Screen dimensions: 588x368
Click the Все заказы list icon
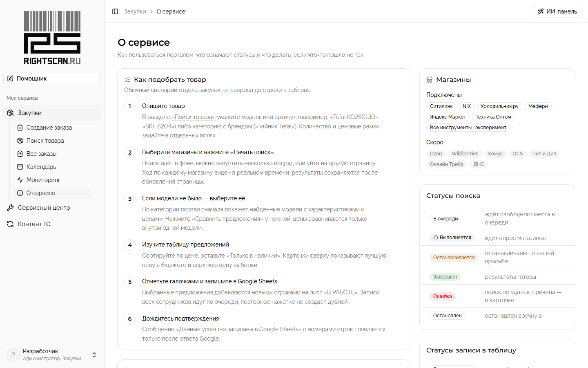tap(20, 154)
